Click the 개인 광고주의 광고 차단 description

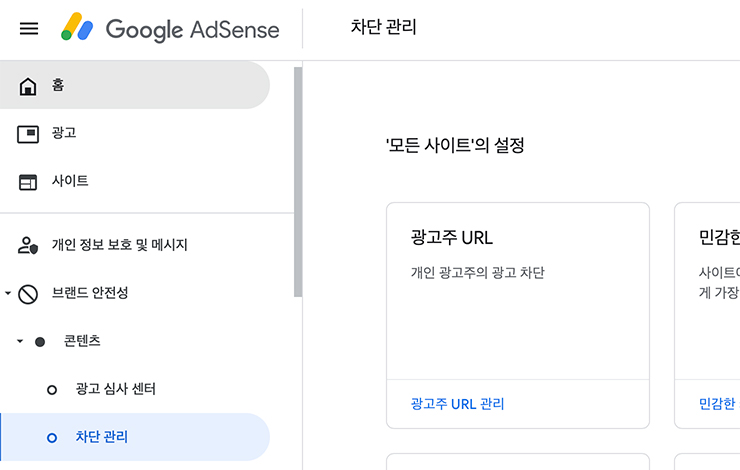coord(478,272)
